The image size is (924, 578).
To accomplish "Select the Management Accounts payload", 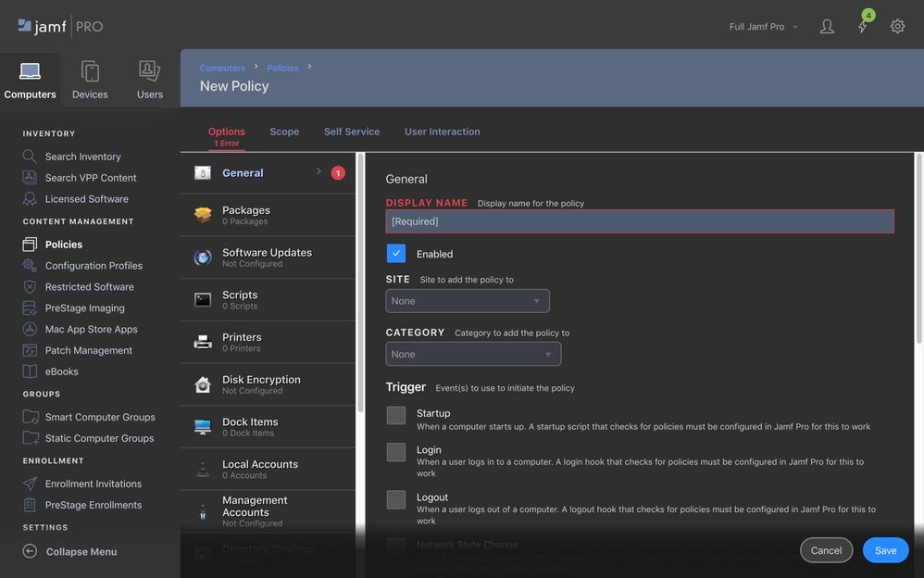I will [x=268, y=510].
